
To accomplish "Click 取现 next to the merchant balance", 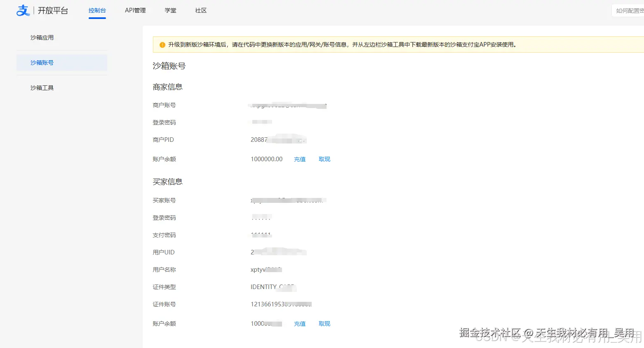I will pyautogui.click(x=324, y=159).
